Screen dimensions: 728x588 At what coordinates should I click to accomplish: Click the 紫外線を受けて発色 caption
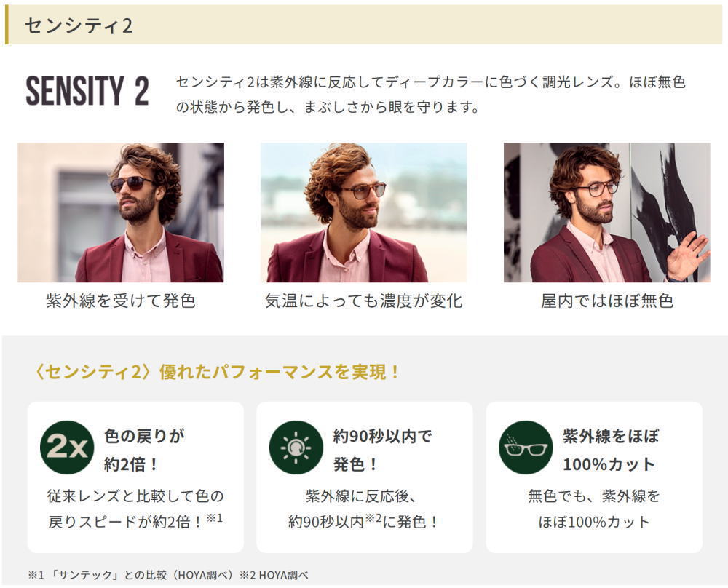pyautogui.click(x=121, y=301)
